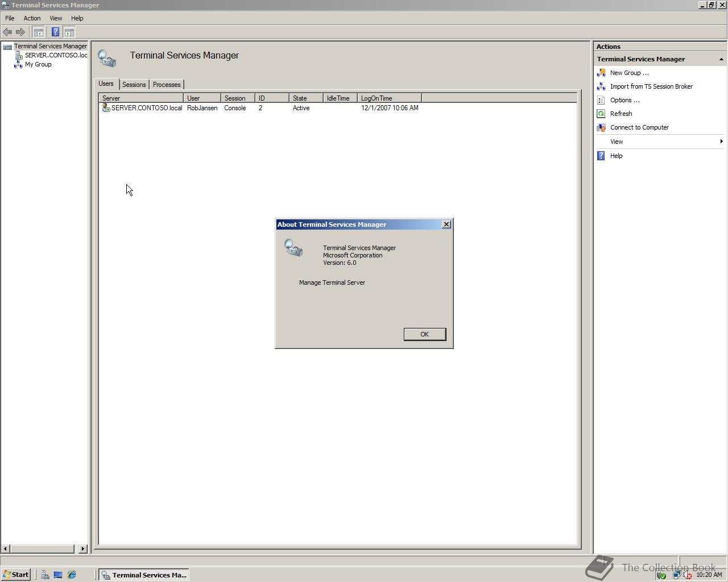Select the SERVER.CONTOSO.loc tree item
The height and width of the screenshot is (582, 728).
[x=56, y=55]
